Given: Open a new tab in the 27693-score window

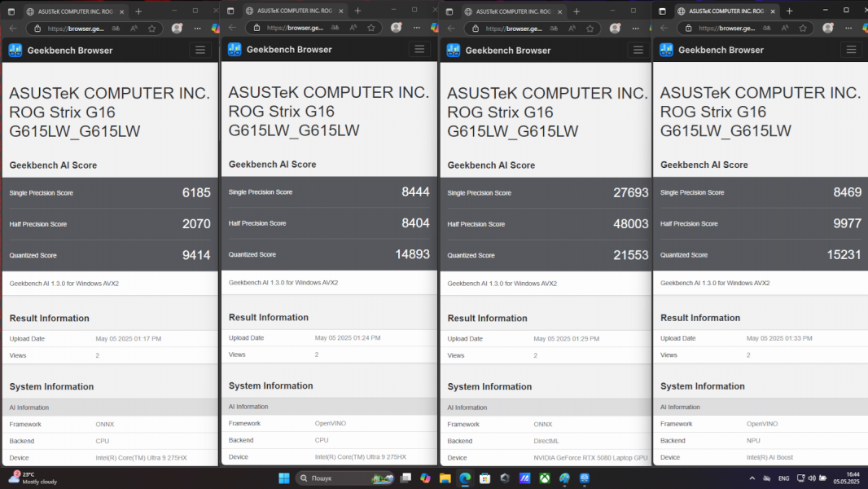Looking at the screenshot, I should tap(576, 11).
